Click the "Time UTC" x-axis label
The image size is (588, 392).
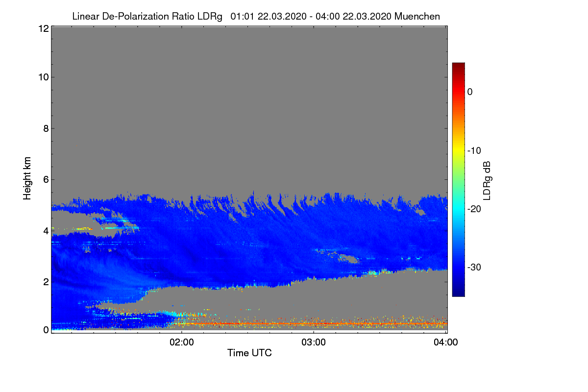(249, 353)
